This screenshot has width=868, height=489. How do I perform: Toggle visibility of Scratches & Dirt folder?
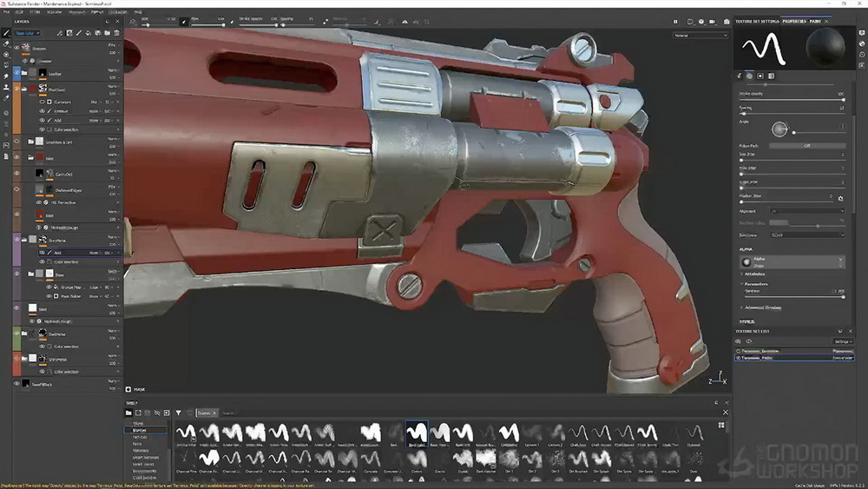click(16, 142)
